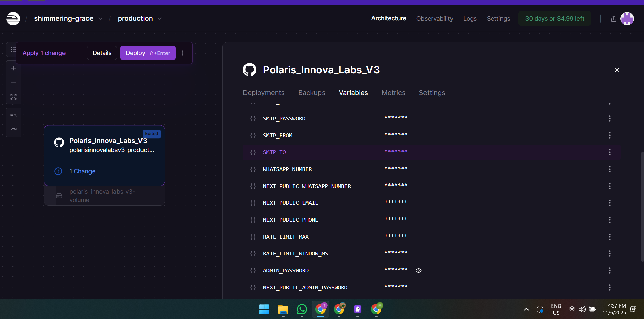Image resolution: width=644 pixels, height=319 pixels.
Task: Click the fit-to-view fullscreen canvas icon
Action: point(14,97)
